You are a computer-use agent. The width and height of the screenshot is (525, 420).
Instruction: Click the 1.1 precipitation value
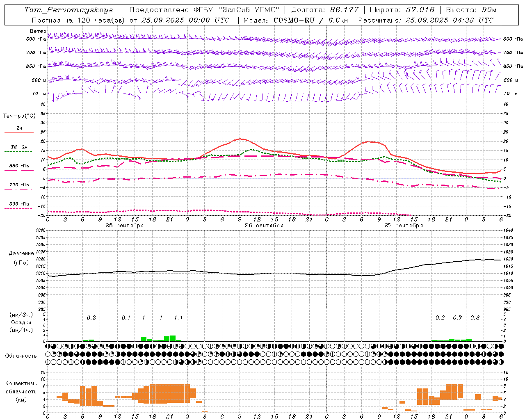pos(178,318)
